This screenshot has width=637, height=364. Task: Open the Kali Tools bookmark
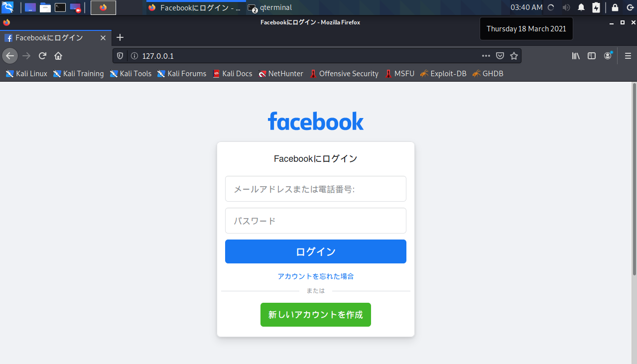pos(130,74)
